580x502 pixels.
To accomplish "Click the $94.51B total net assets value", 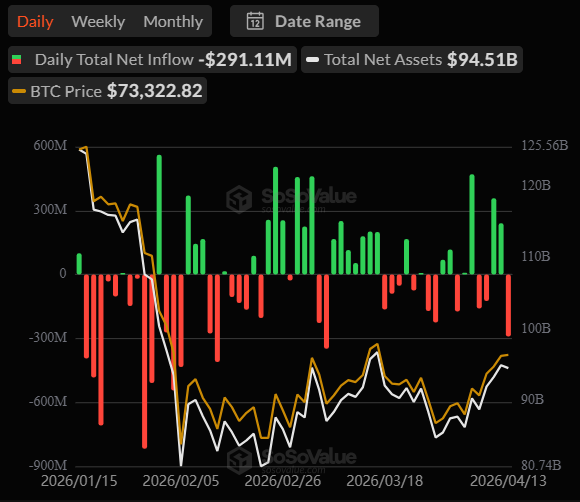I will pyautogui.click(x=482, y=60).
